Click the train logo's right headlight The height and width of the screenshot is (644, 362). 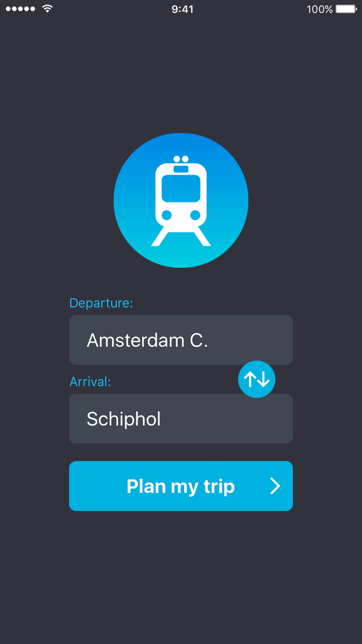[x=195, y=215]
